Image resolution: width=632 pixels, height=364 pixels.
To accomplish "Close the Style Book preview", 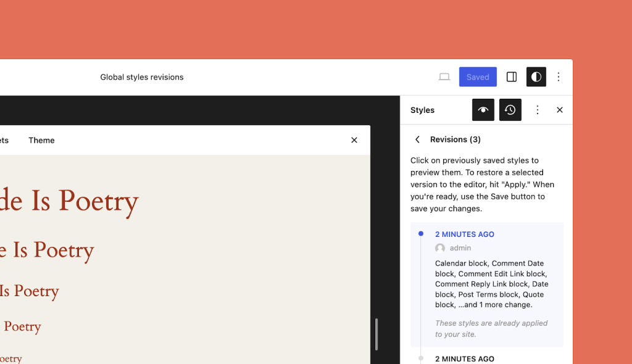I will tap(354, 140).
